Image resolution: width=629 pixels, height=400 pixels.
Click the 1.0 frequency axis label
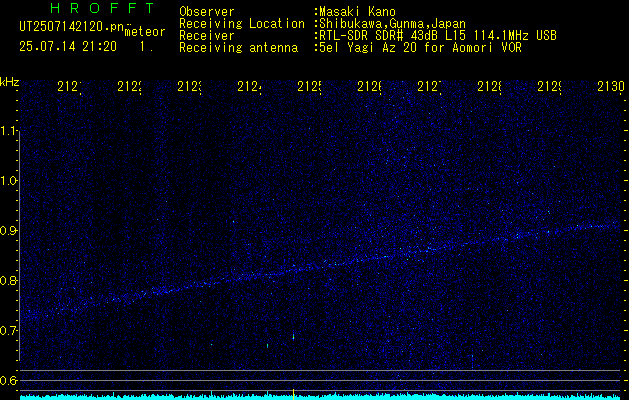[10, 181]
